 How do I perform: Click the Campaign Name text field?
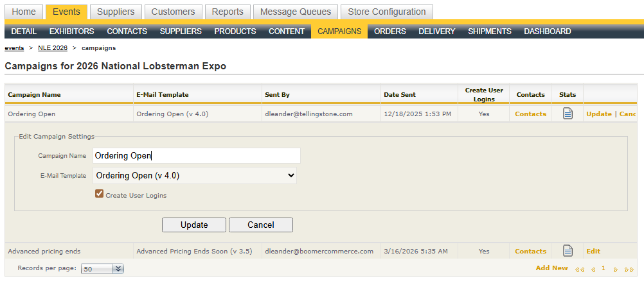(196, 155)
